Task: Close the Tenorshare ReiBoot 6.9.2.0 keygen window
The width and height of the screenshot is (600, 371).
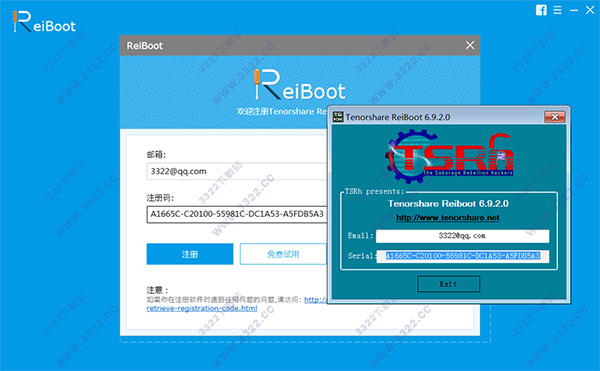Action: pyautogui.click(x=554, y=117)
